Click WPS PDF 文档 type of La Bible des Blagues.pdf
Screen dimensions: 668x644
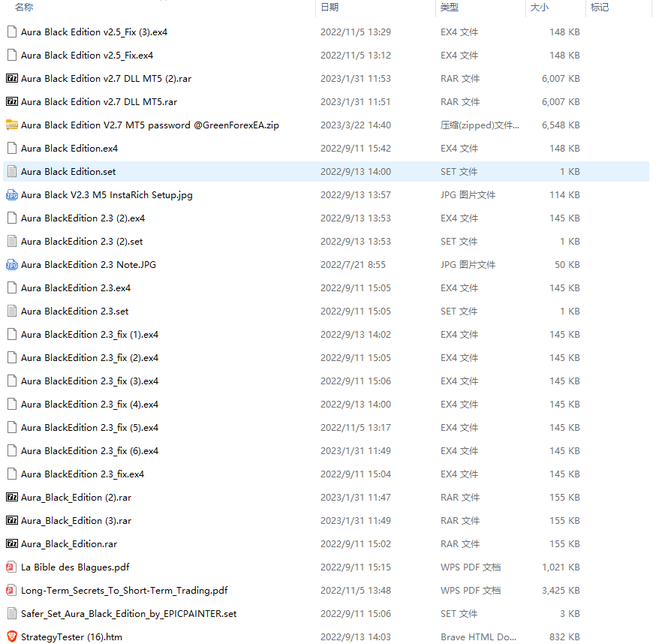471,567
